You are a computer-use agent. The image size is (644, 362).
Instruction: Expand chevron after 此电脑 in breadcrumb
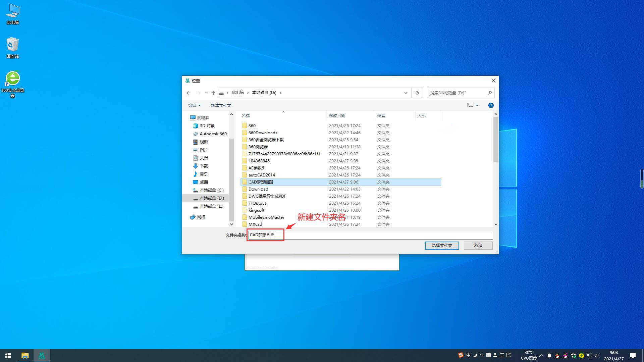pos(248,93)
